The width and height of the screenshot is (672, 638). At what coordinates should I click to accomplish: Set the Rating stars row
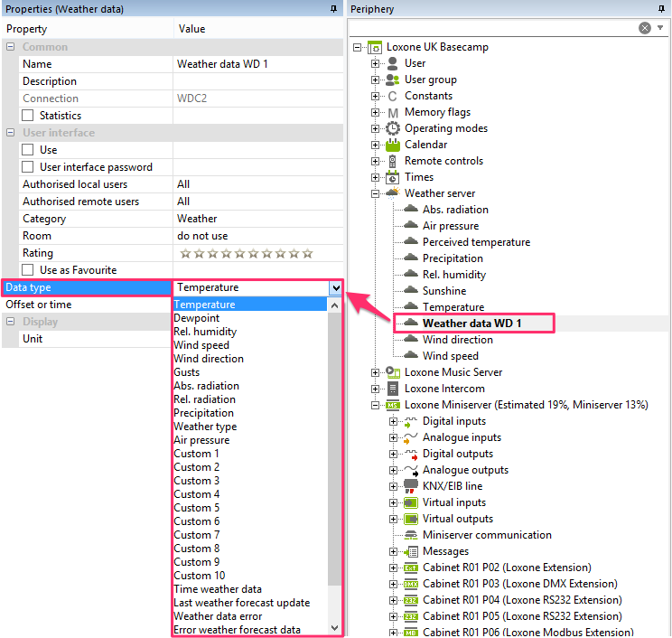click(x=246, y=253)
